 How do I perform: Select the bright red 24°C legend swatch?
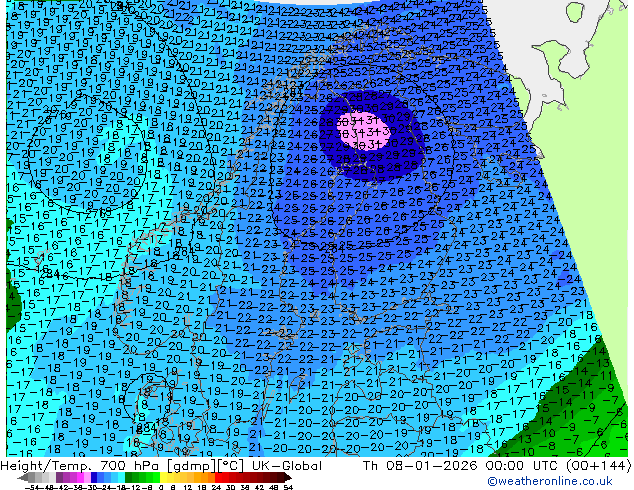218,477
